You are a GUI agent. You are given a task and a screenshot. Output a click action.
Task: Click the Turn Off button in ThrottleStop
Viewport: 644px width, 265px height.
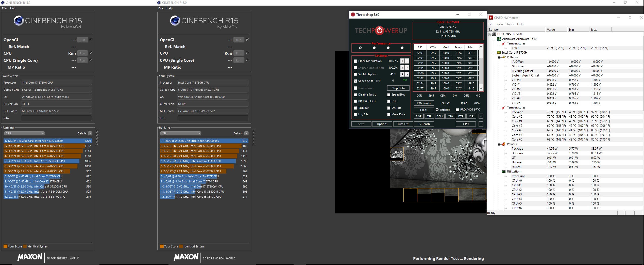(403, 124)
